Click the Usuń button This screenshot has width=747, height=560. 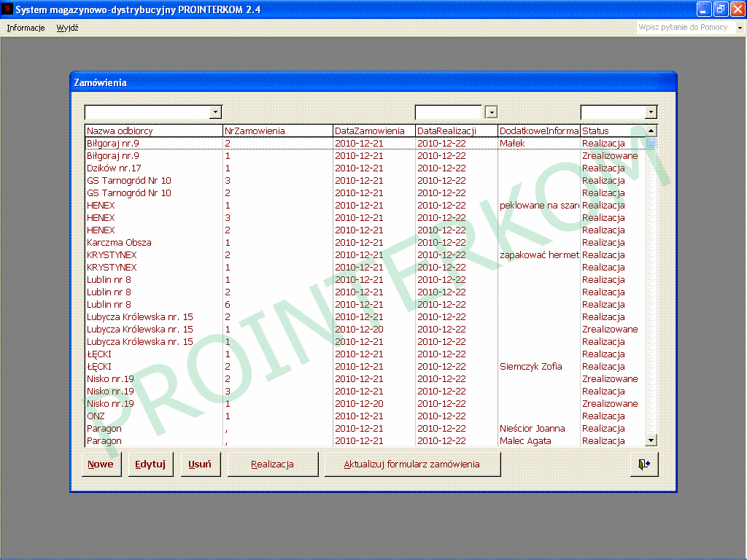200,464
